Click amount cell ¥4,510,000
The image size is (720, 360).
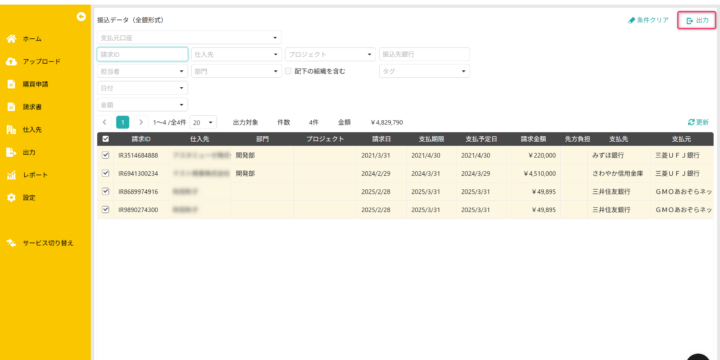[x=540, y=174]
